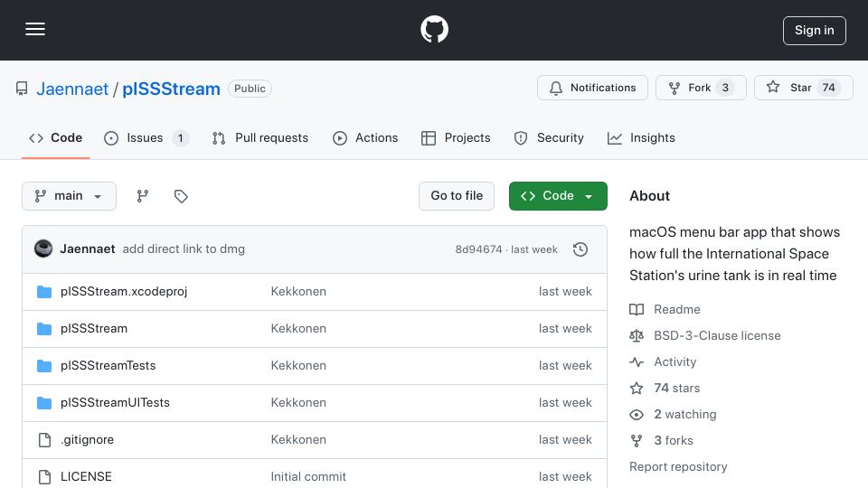Open the Initial commit message link
The image size is (868, 488).
(308, 477)
